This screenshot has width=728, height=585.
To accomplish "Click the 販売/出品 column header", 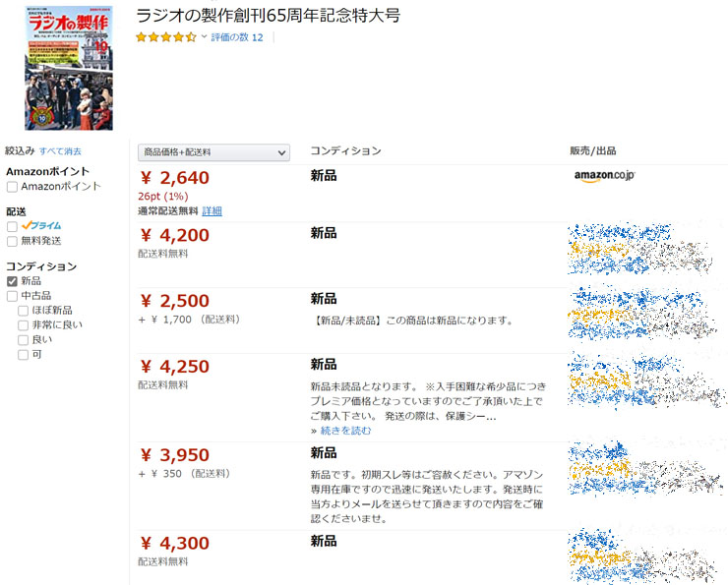I will (593, 150).
